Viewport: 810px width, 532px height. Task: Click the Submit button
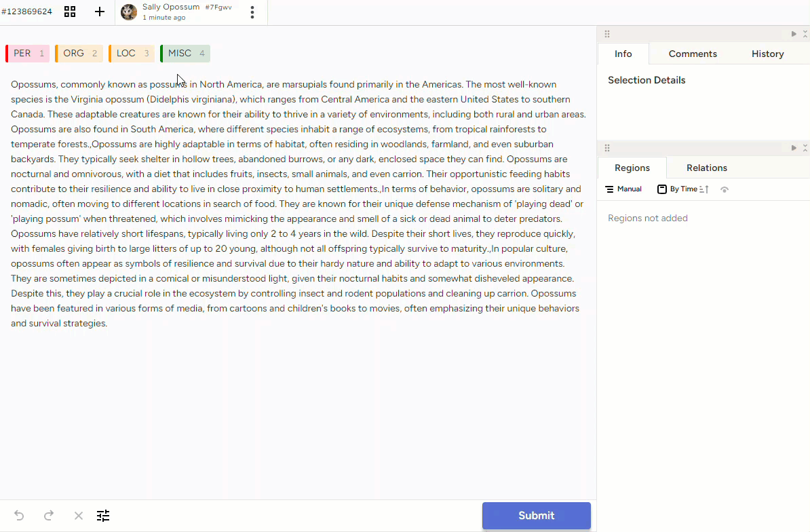click(x=536, y=516)
